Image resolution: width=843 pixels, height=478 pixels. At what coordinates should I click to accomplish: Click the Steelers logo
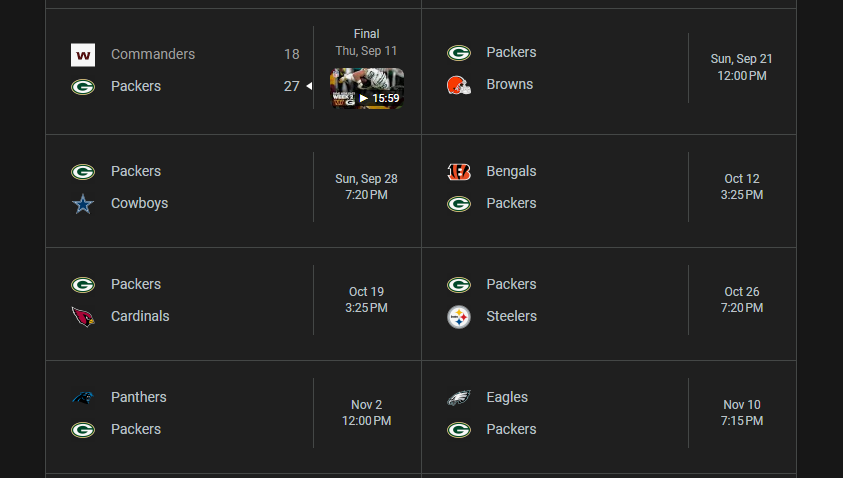[x=459, y=317]
